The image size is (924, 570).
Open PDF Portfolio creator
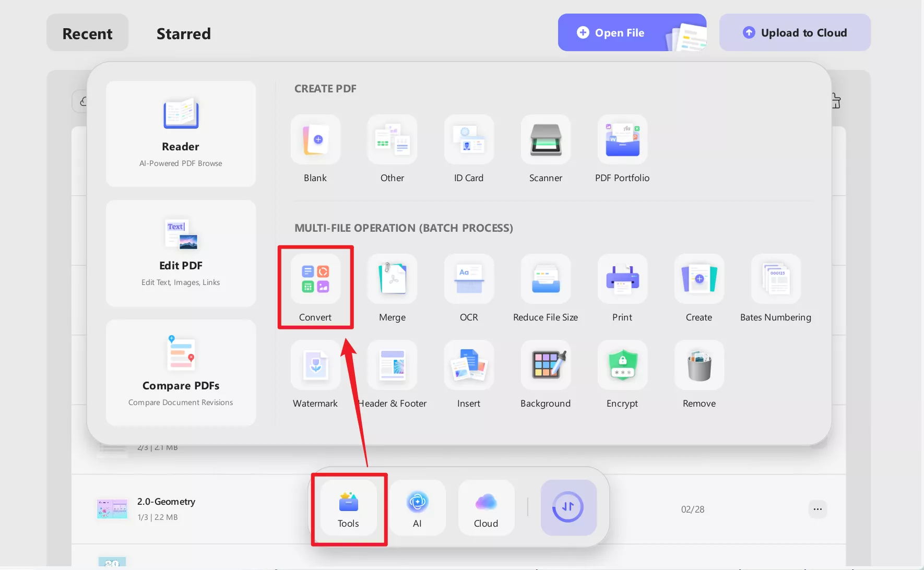622,139
